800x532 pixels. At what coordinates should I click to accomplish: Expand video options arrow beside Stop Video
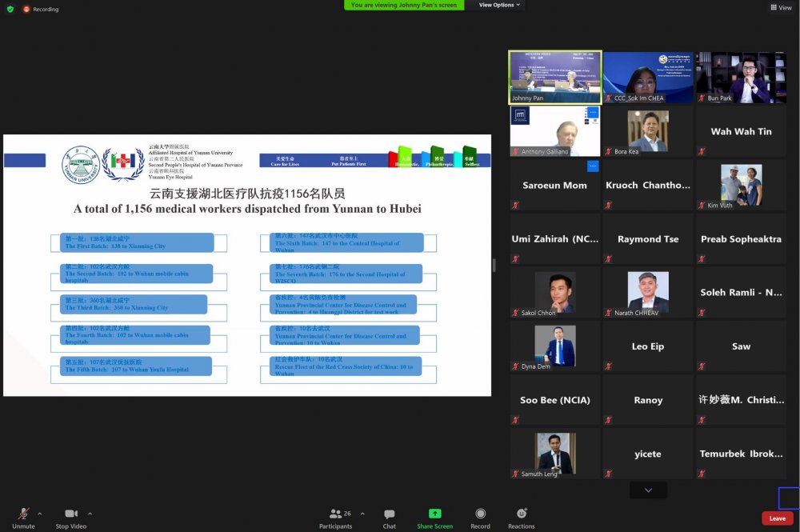pyautogui.click(x=90, y=513)
